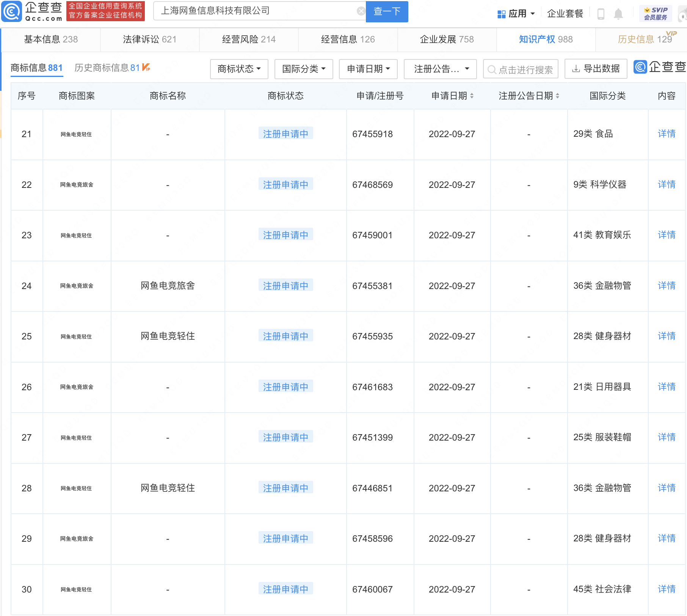The height and width of the screenshot is (616, 687).
Task: Open SVIP member service badge
Action: click(x=655, y=14)
